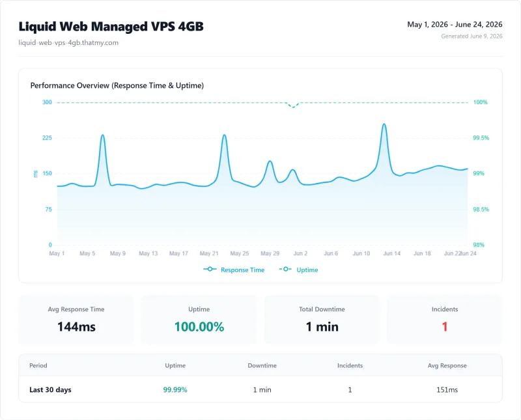The image size is (521, 420).
Task: Click the 75 ms axis label
Action: pos(48,209)
